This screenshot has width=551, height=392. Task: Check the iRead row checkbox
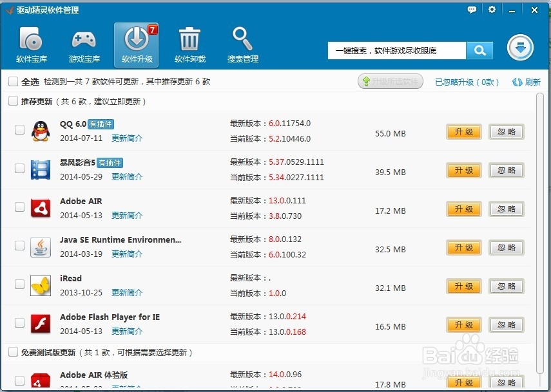point(20,284)
